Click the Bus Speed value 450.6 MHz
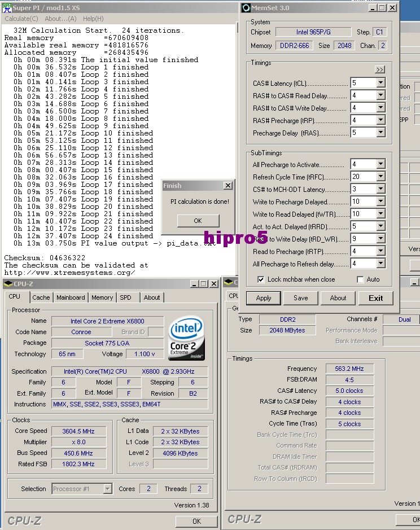 tap(78, 453)
